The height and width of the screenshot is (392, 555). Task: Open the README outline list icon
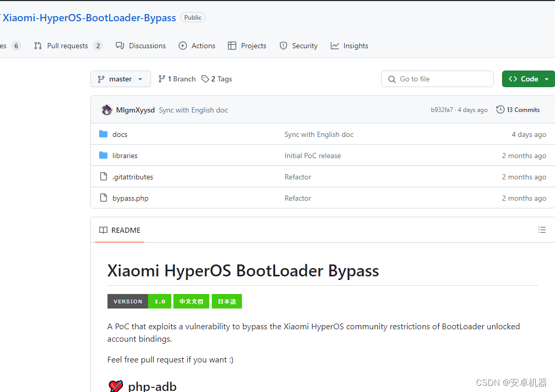pyautogui.click(x=542, y=230)
